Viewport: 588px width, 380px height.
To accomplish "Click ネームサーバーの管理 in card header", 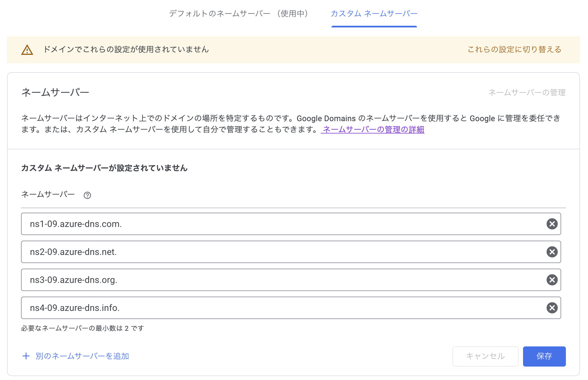I will coord(527,92).
